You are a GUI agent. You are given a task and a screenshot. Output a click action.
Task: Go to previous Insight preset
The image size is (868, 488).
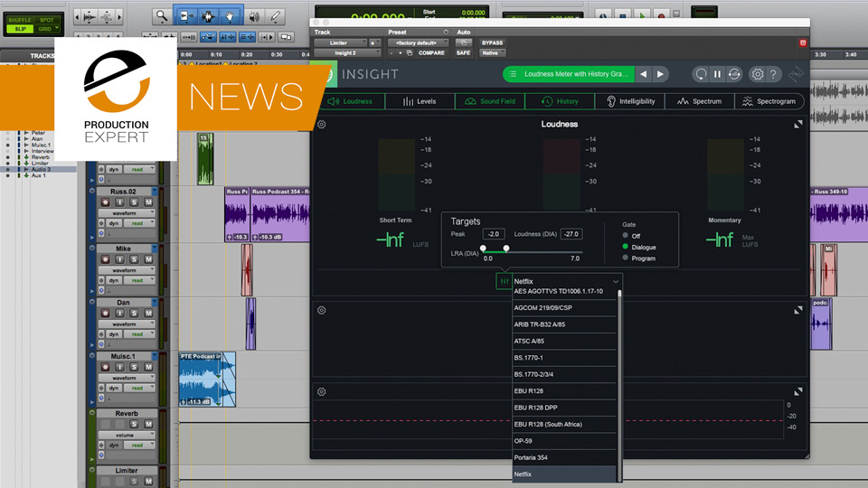point(643,74)
